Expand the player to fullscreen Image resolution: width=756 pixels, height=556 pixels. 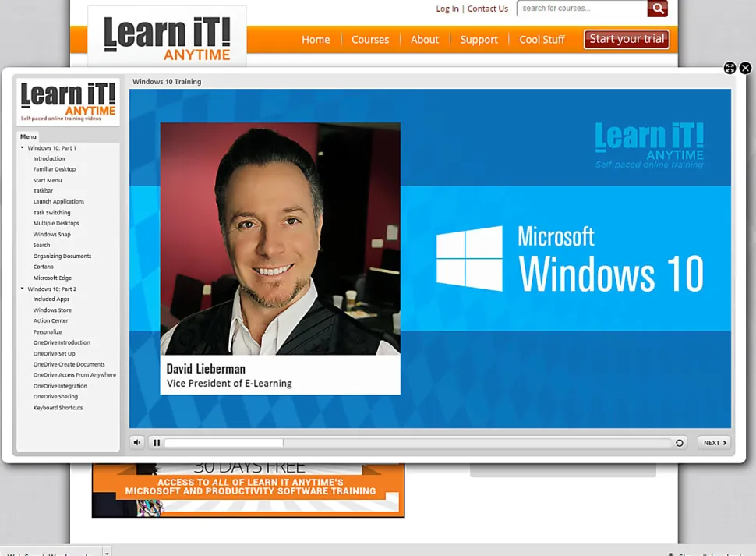click(730, 68)
